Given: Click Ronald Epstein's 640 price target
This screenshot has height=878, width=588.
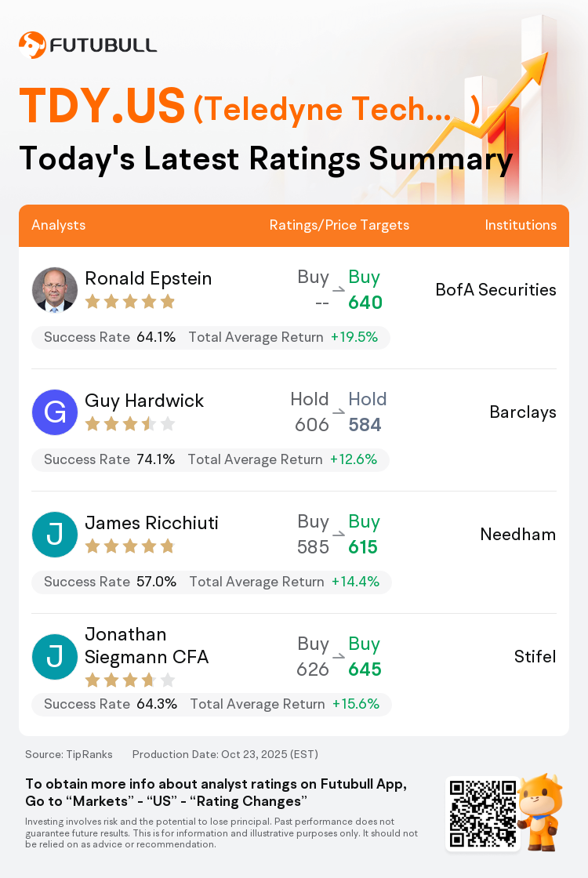Looking at the screenshot, I should [365, 303].
